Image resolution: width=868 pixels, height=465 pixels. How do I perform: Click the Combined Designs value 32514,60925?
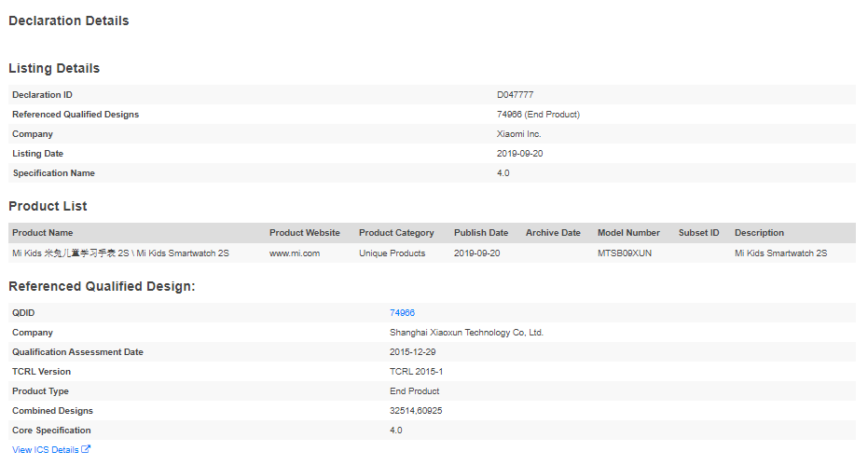[x=416, y=411]
